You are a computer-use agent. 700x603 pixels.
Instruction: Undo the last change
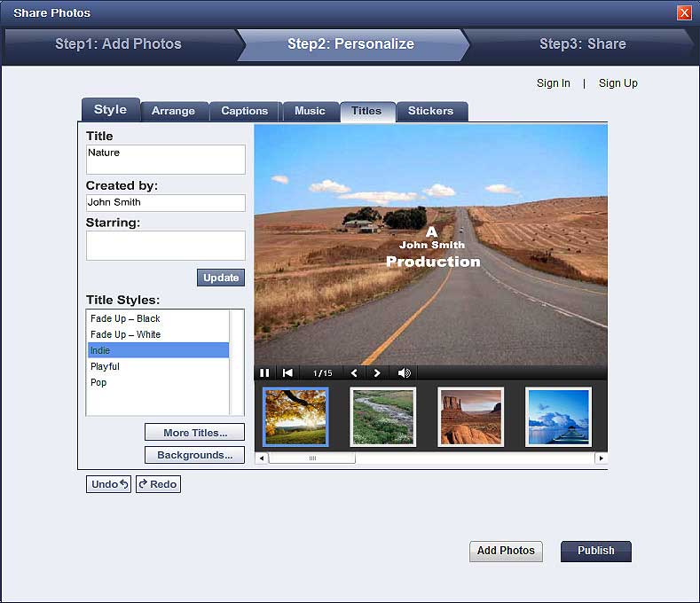tap(108, 484)
